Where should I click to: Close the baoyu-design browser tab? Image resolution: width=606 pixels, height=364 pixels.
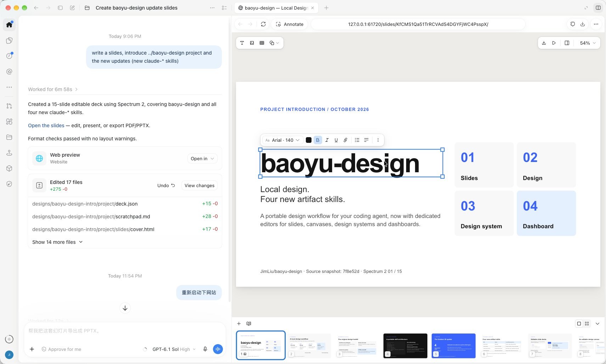(x=313, y=8)
